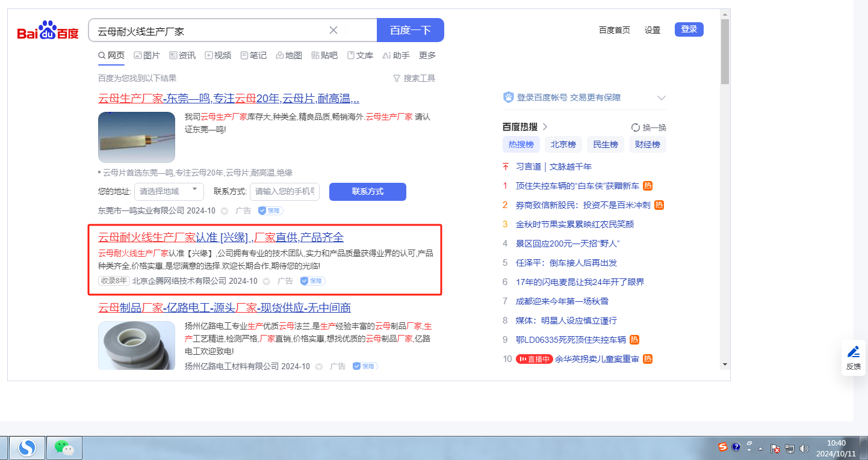The image size is (868, 460).
Task: Open the 更多 search categories menu
Action: tap(427, 55)
